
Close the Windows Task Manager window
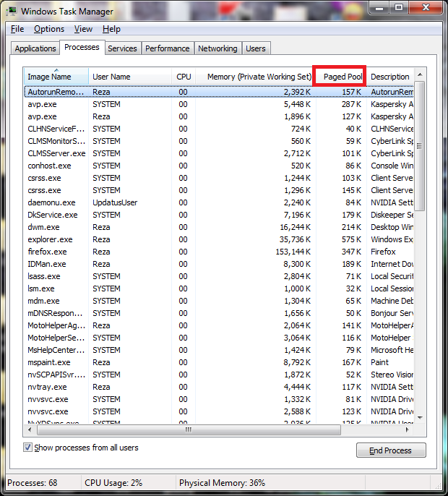coord(425,9)
